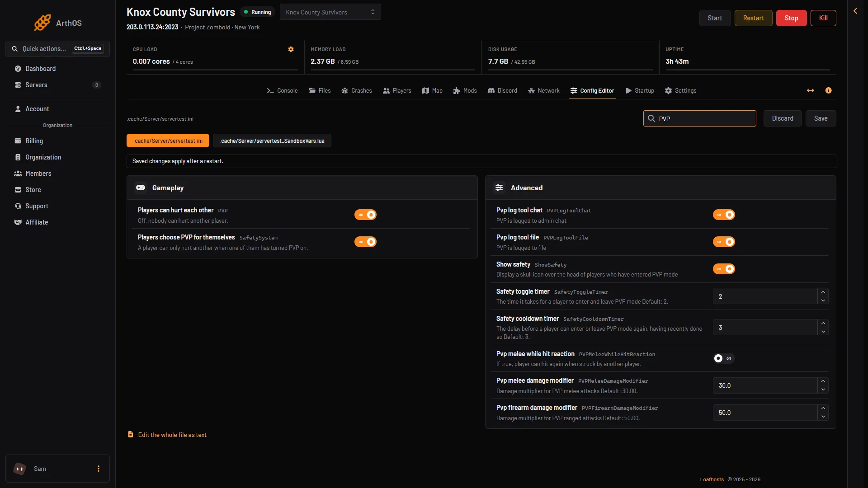Click the Gameplay controller icon
Screen dimensions: 868x488
[141, 188]
